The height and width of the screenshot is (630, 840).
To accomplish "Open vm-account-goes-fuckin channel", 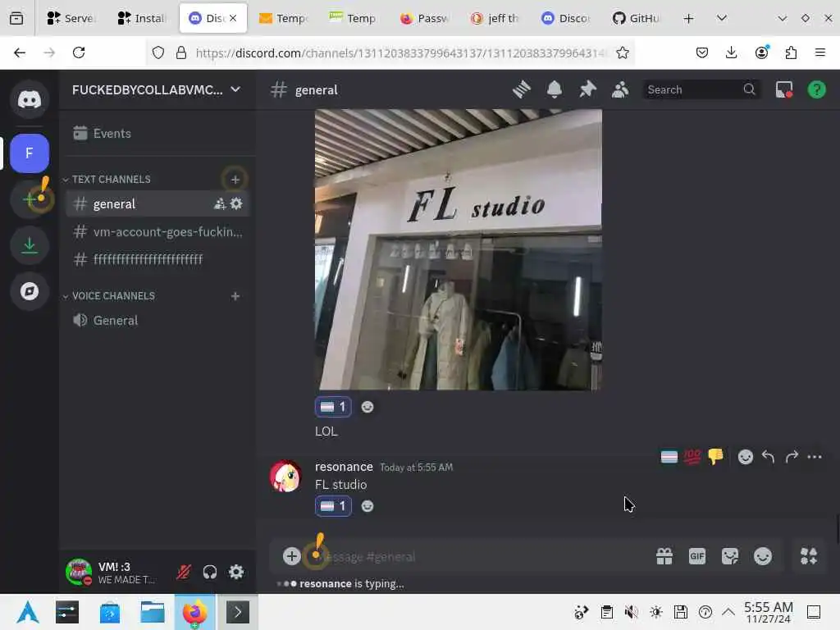I will point(157,232).
